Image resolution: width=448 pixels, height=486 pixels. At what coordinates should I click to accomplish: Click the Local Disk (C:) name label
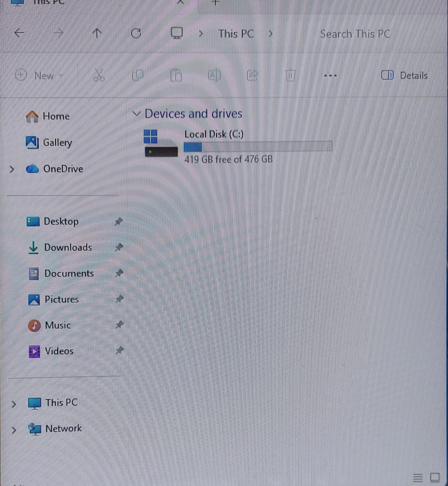214,134
